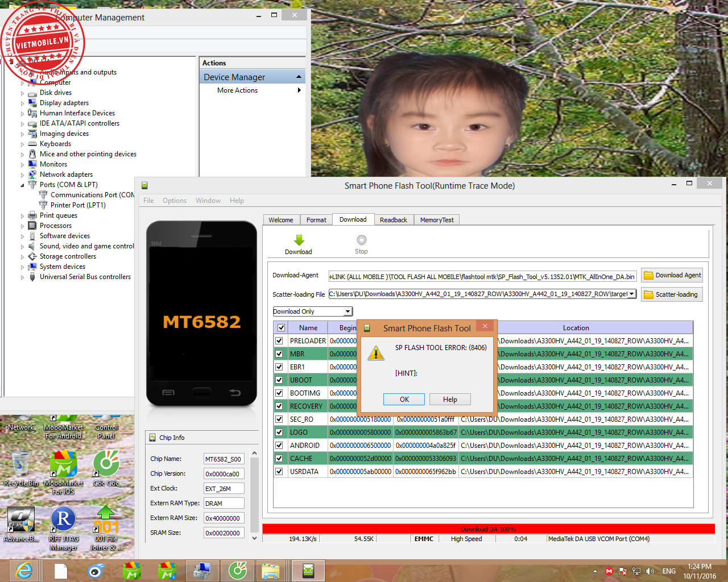
Task: Open Action Center flag tray icon
Action: point(623,571)
